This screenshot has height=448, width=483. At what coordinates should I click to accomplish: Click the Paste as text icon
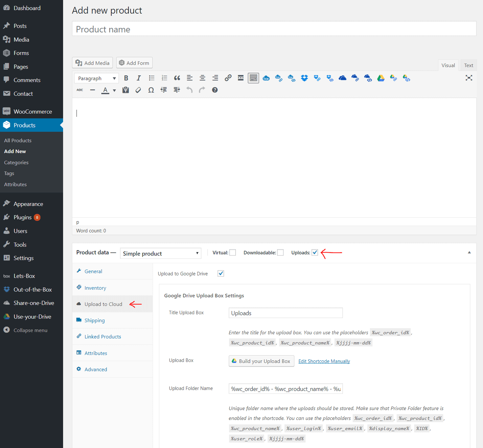pyautogui.click(x=126, y=90)
